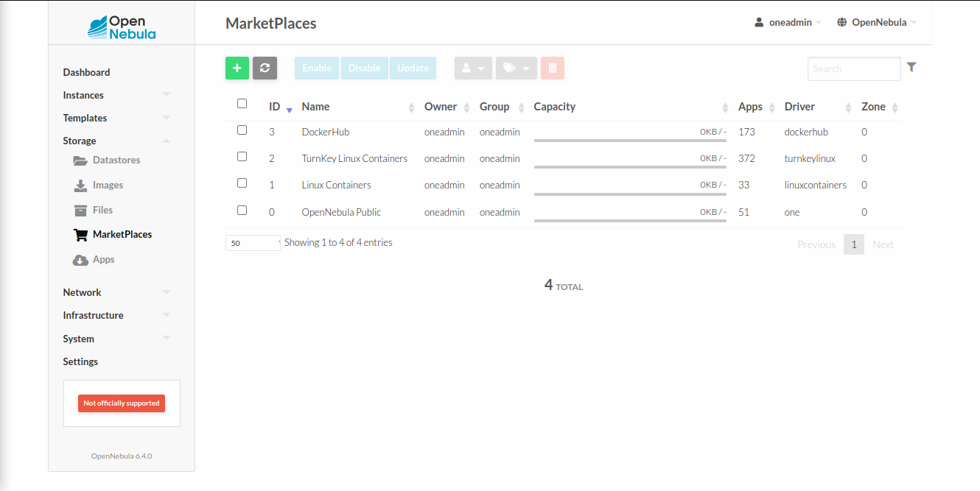
Task: Open the OpenNebula zone dropdown
Action: 877,22
